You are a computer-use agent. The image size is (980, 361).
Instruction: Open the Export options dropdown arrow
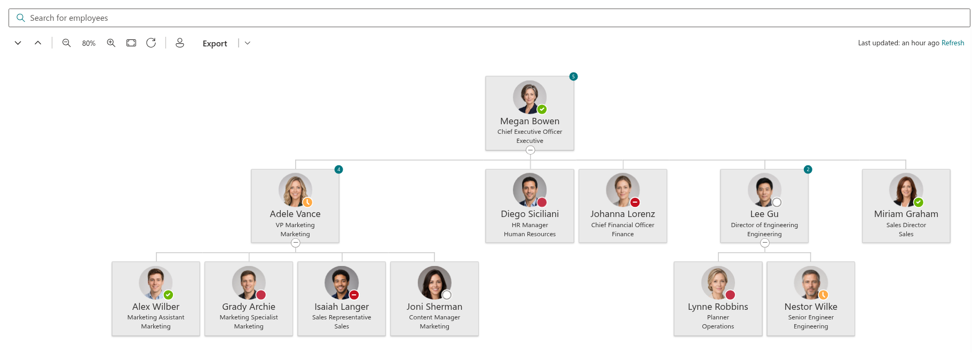(248, 43)
